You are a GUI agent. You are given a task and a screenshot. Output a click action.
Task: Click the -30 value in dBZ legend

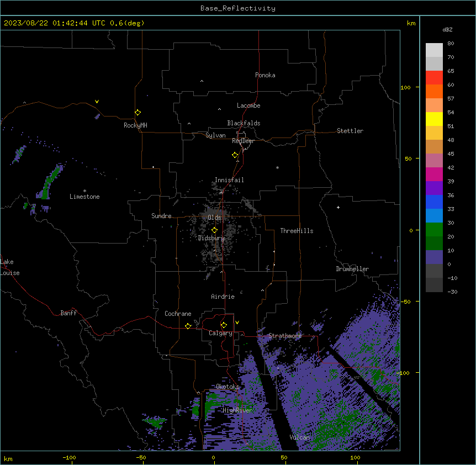452,292
